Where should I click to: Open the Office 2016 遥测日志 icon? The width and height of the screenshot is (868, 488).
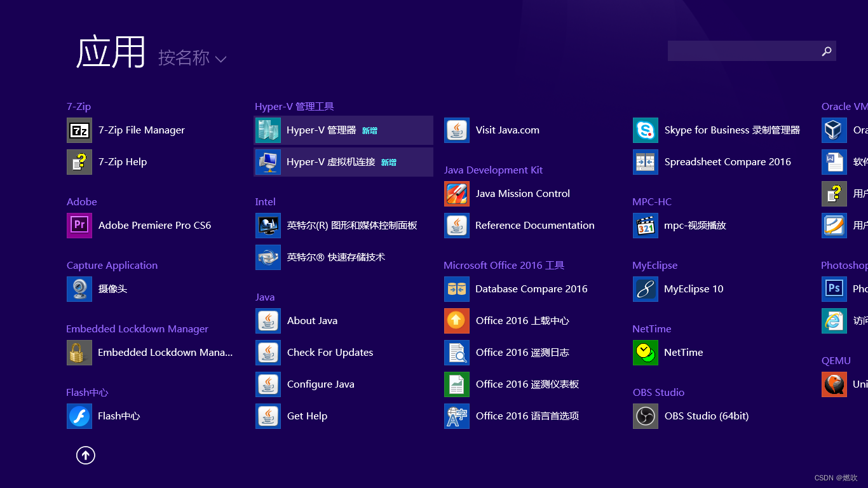(x=457, y=353)
